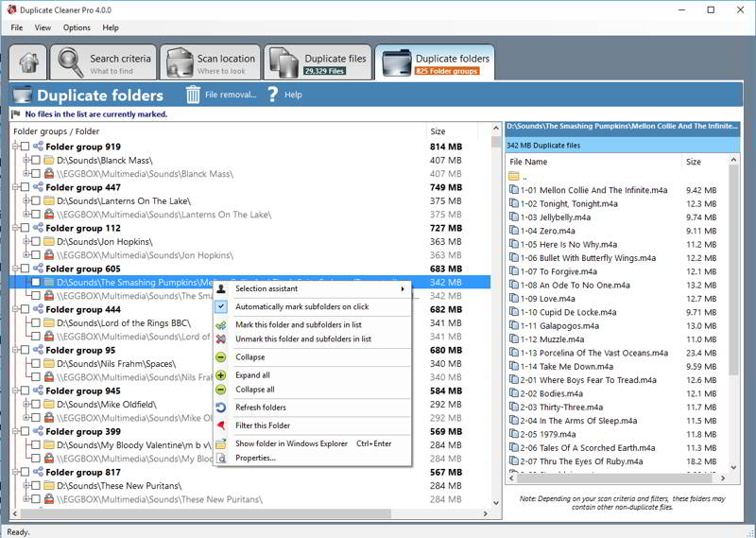
Task: Click the Help question mark icon
Action: point(272,95)
